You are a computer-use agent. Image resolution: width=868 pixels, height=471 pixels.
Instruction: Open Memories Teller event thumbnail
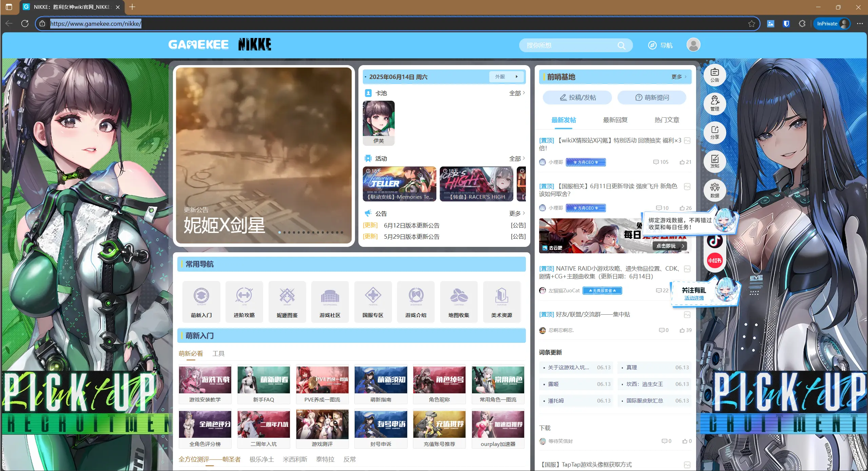399,183
